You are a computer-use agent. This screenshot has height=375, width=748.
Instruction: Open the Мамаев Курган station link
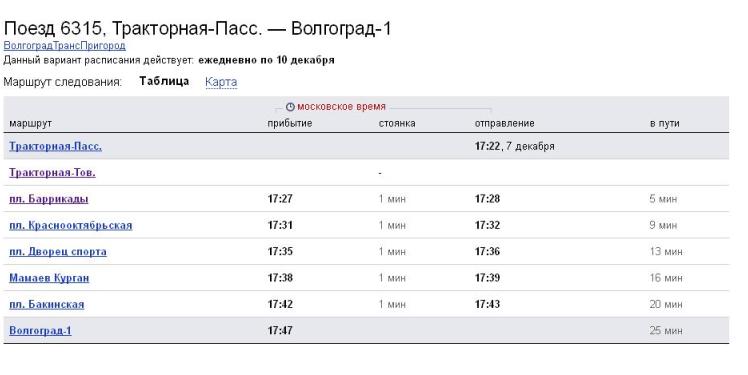49,278
